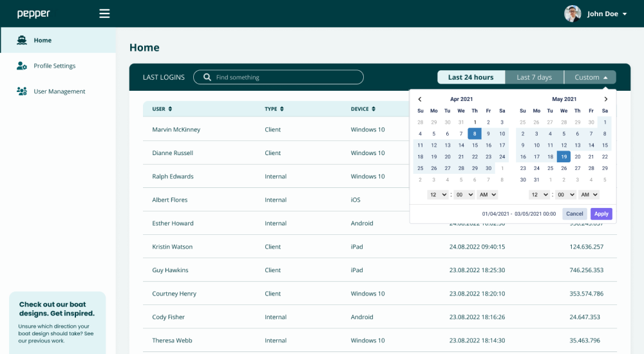Switch to the Last 7 days filter
The width and height of the screenshot is (644, 354).
(534, 77)
